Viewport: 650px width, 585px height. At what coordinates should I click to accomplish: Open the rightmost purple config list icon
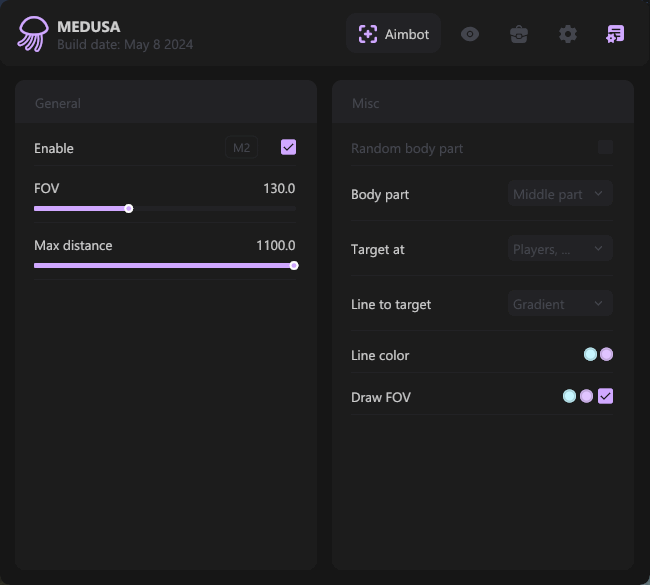coord(615,34)
